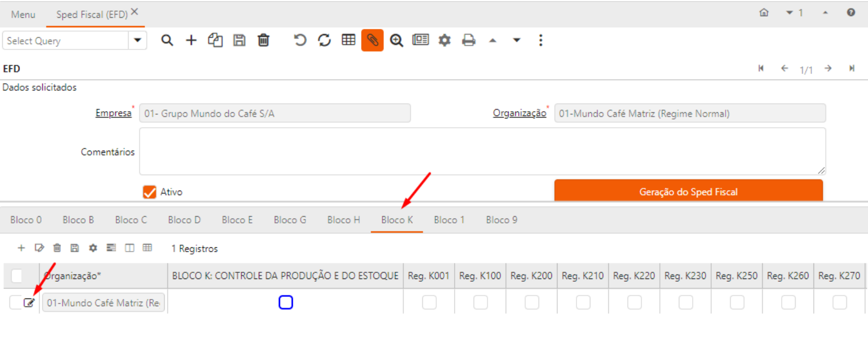Delete record with main toolbar trash icon
The image size is (868, 364).
pos(264,41)
